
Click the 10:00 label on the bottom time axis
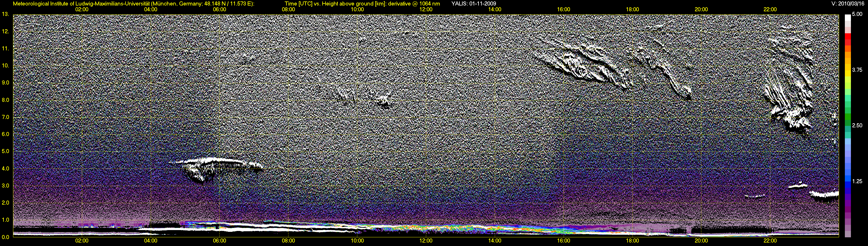pyautogui.click(x=357, y=241)
